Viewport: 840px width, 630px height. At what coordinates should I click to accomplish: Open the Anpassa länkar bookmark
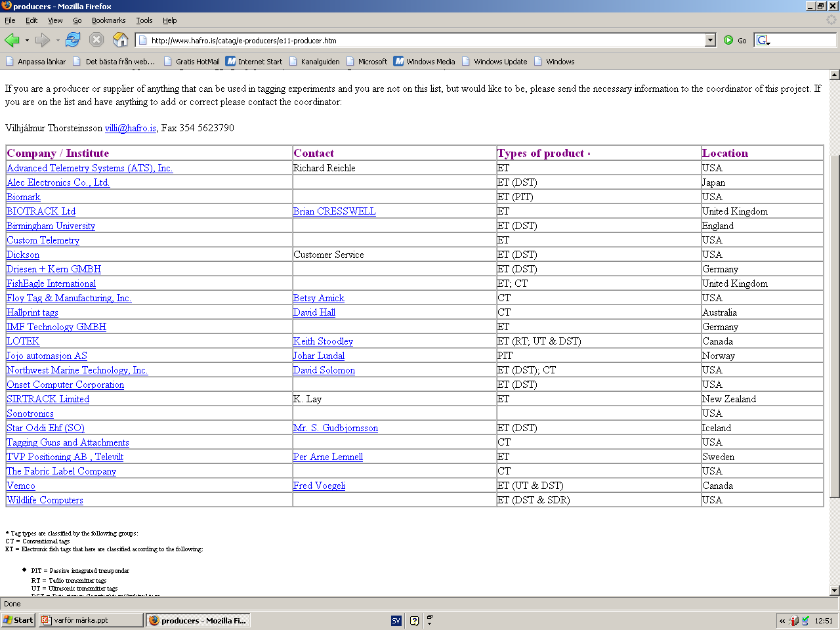(x=36, y=62)
